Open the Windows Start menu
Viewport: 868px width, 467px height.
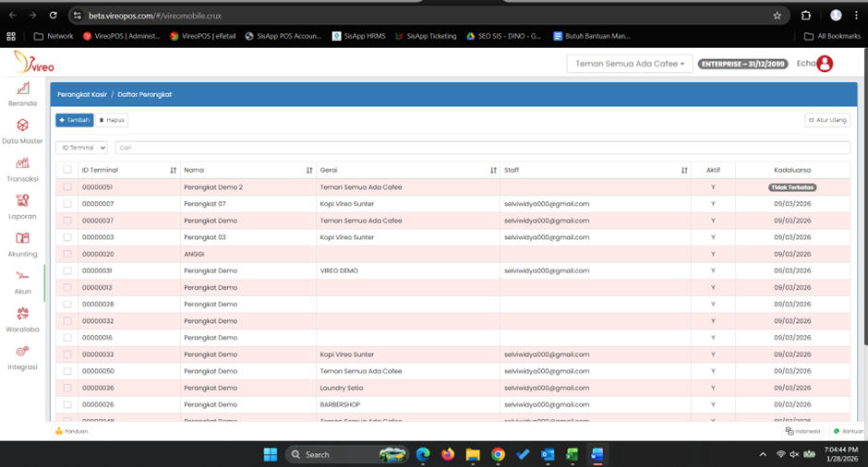pos(270,454)
